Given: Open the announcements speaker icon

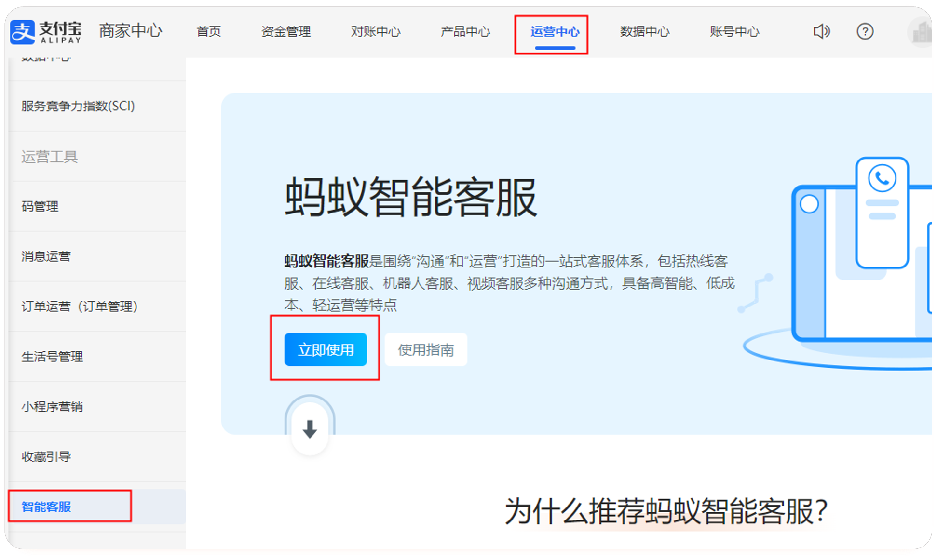Looking at the screenshot, I should click(821, 32).
